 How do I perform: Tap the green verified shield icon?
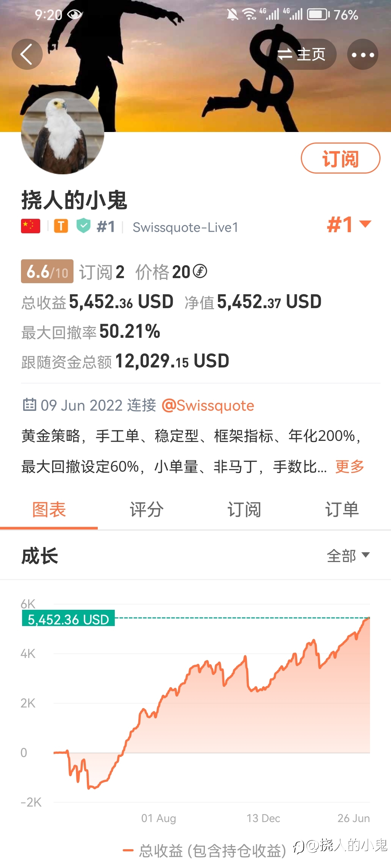coord(84,226)
